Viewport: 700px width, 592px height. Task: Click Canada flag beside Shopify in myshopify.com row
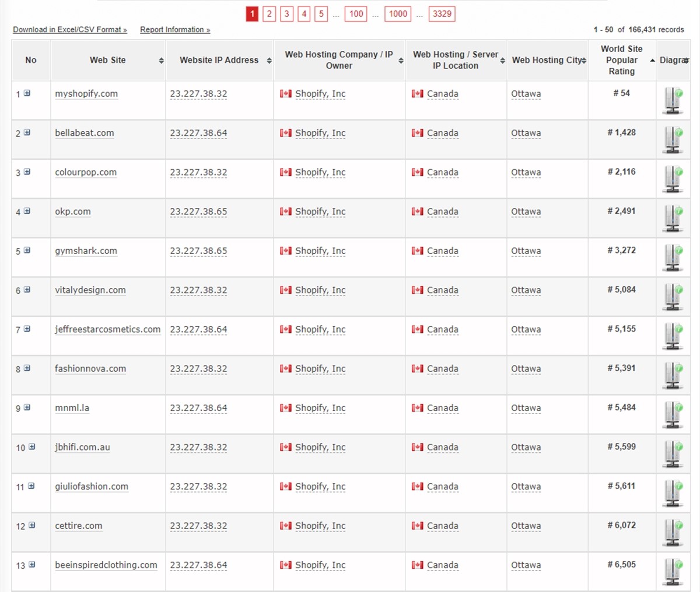pos(286,93)
